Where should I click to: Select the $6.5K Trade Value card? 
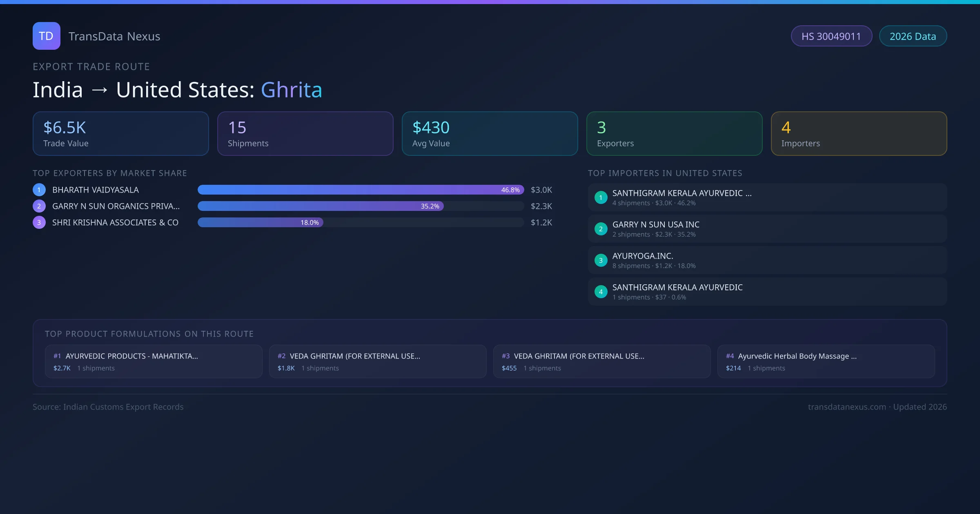pos(120,133)
